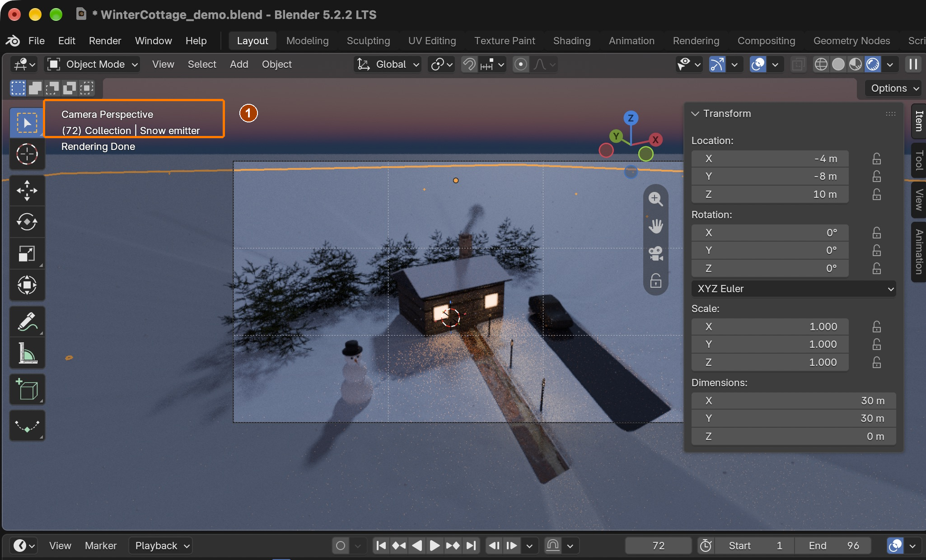
Task: Open the Tool sidebar tab
Action: [x=919, y=160]
